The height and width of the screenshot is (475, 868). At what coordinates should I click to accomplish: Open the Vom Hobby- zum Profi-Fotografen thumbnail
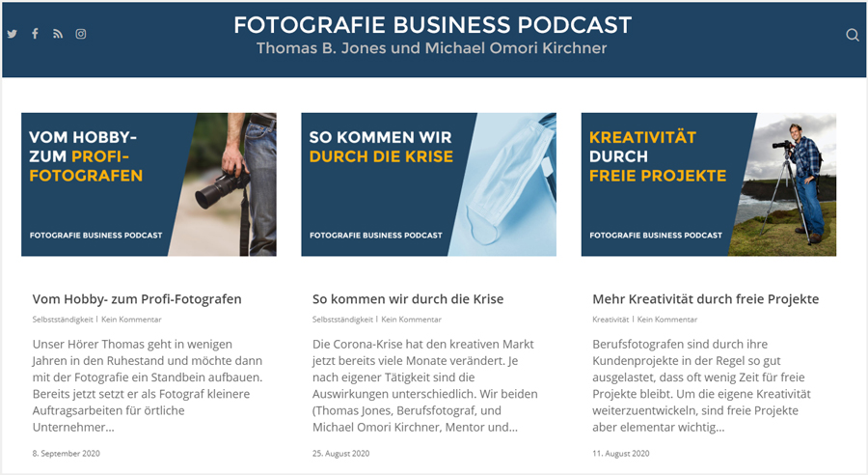(149, 184)
